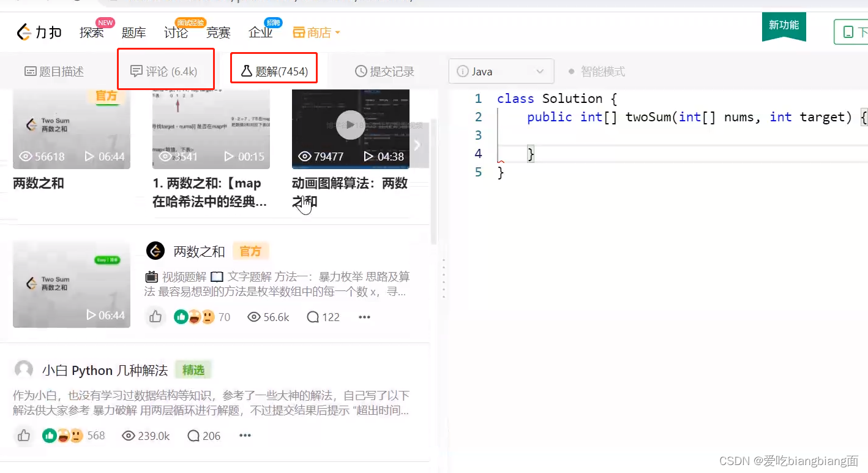The image size is (868, 473).
Task: Open 小白 Python 几种解法 solution
Action: click(105, 371)
